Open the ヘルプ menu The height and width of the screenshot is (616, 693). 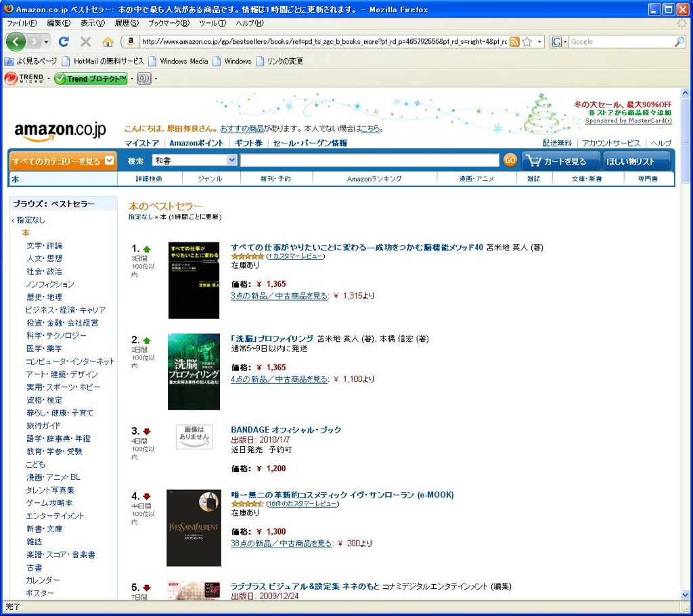coord(249,23)
